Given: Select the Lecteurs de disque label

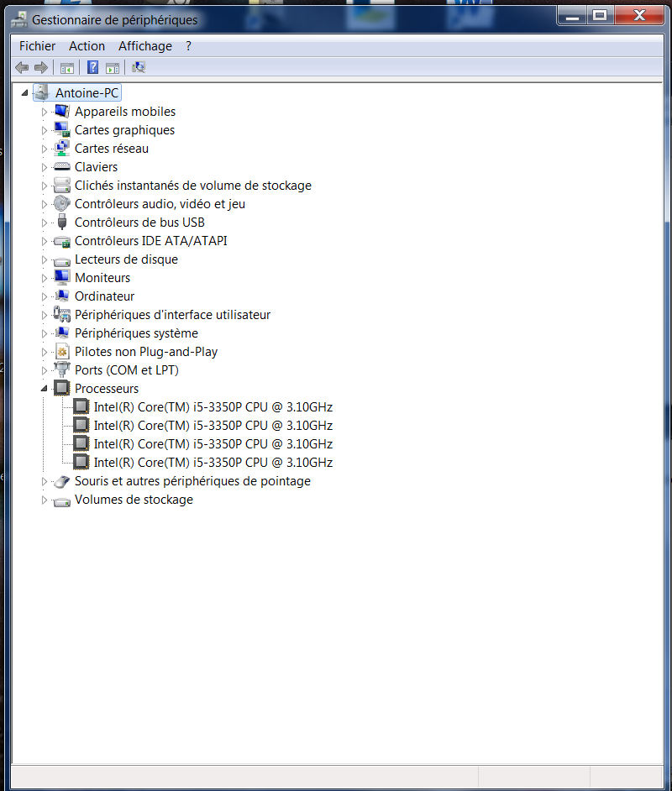Looking at the screenshot, I should pyautogui.click(x=126, y=259).
